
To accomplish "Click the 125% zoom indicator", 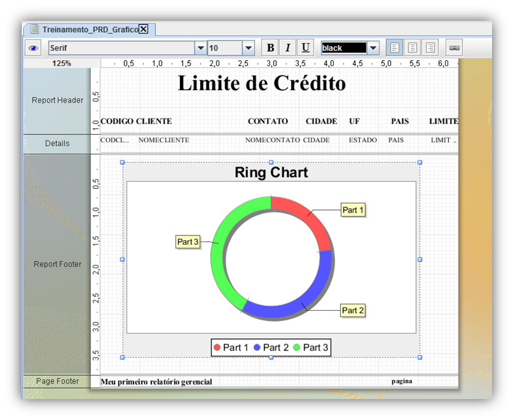I will click(62, 63).
